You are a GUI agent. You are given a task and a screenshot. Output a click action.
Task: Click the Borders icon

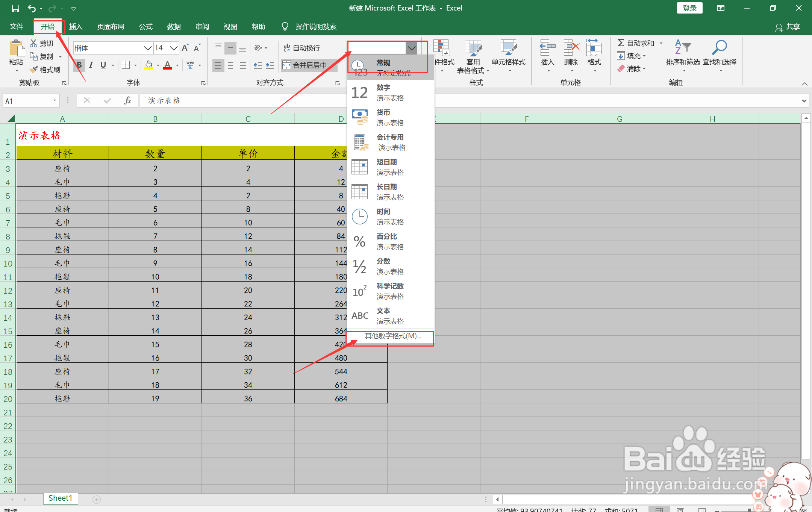click(126, 65)
